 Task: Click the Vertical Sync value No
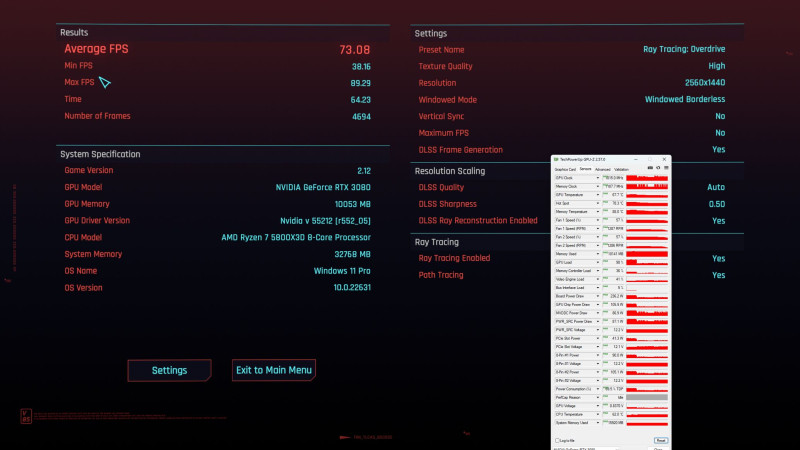pos(720,116)
